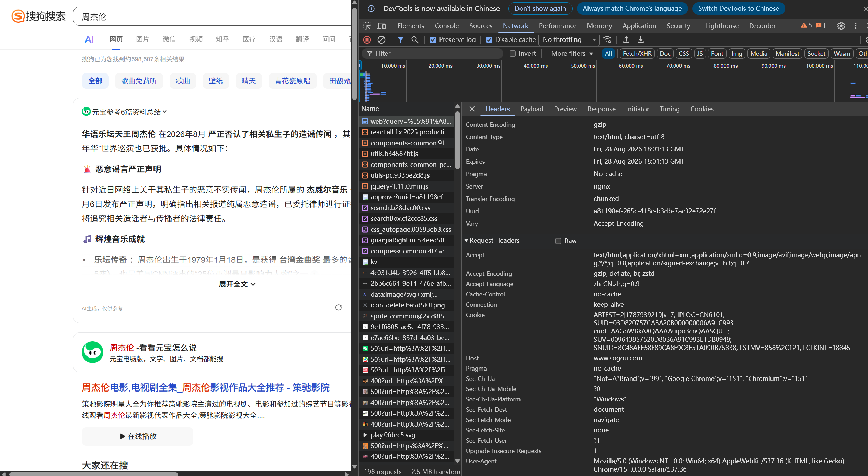Open the Payload tab

532,109
